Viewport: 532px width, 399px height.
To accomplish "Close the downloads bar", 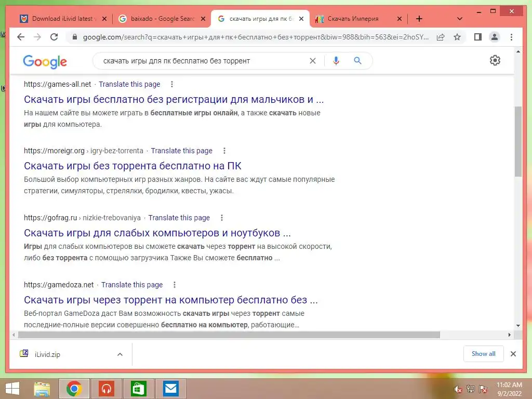I will [x=513, y=354].
